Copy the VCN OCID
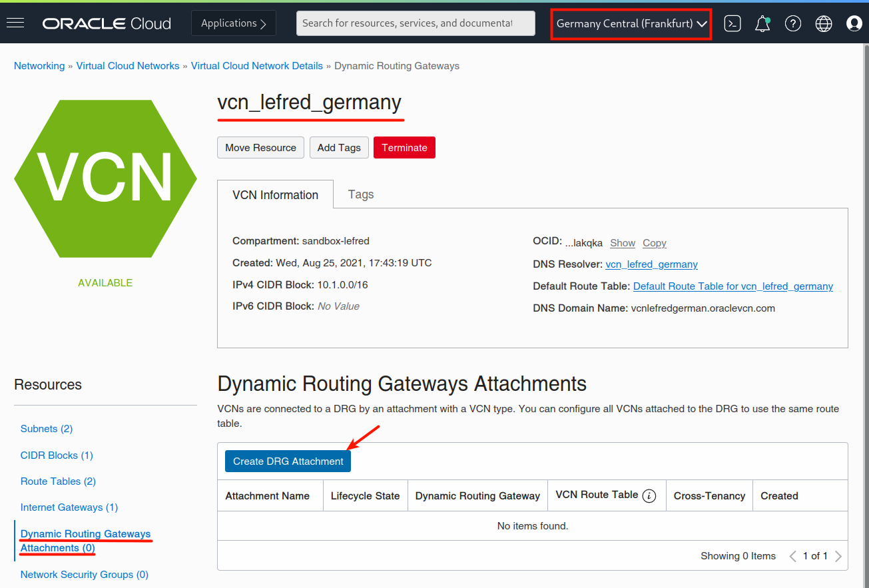869x588 pixels. (655, 243)
